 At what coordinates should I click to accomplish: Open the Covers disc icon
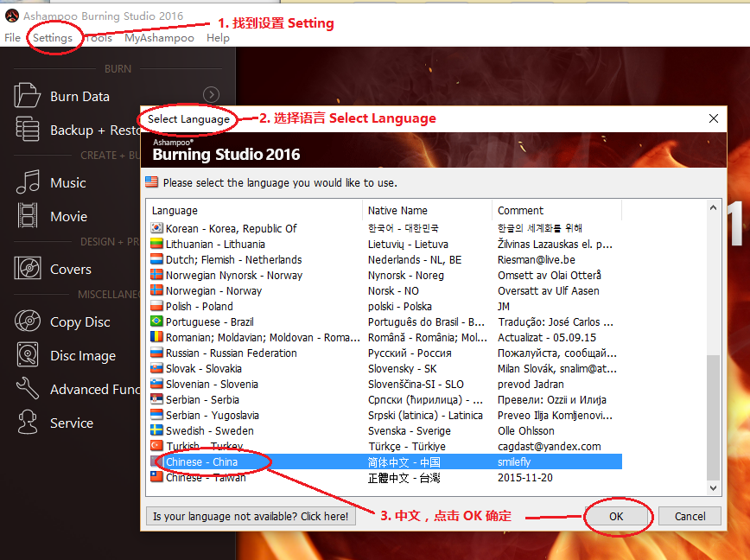pos(28,268)
